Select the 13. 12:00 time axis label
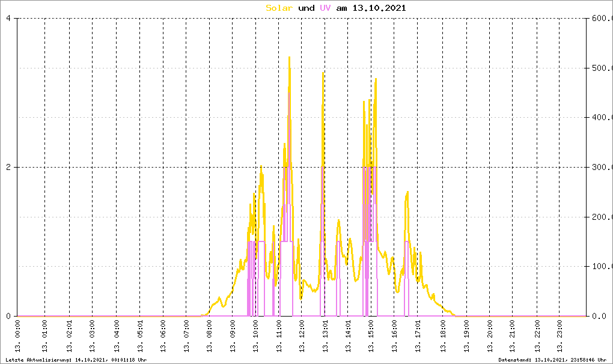The height and width of the screenshot is (364, 613). click(302, 336)
